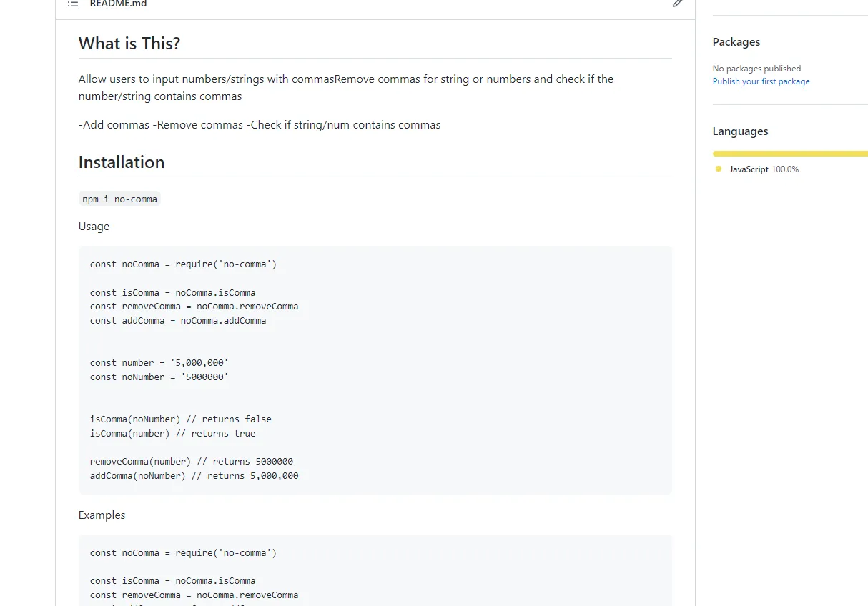Click the Languages sidebar heading

pyautogui.click(x=740, y=131)
